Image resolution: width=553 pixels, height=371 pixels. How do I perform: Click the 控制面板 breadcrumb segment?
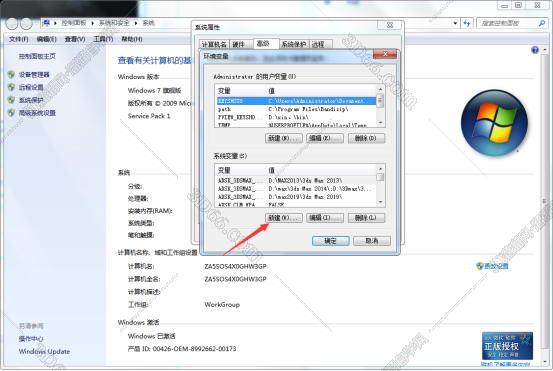tap(74, 23)
